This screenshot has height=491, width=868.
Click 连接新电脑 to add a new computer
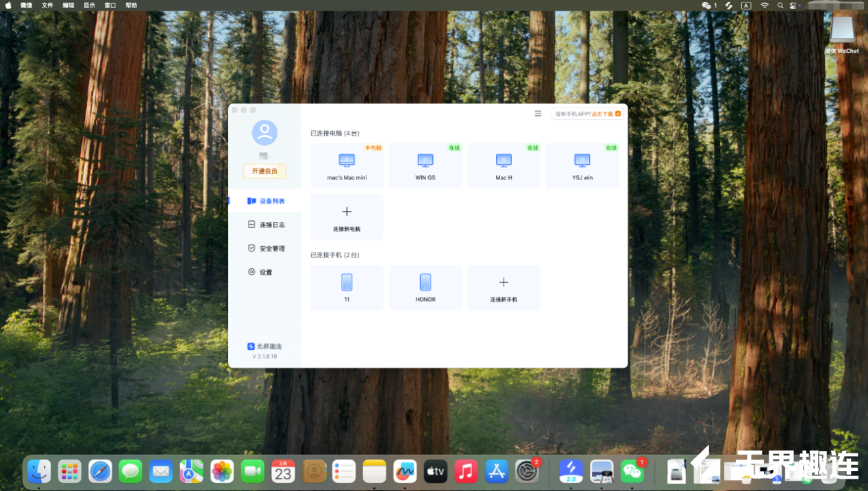tap(347, 217)
